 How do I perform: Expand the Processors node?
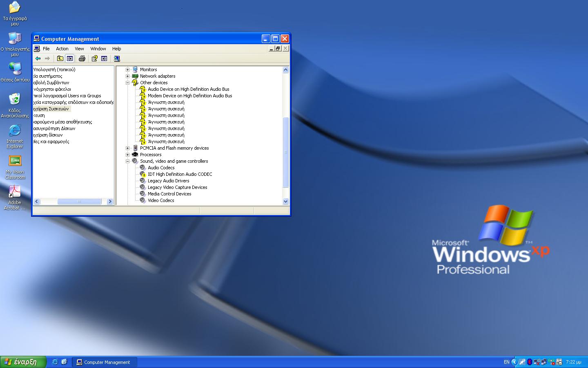tap(127, 155)
